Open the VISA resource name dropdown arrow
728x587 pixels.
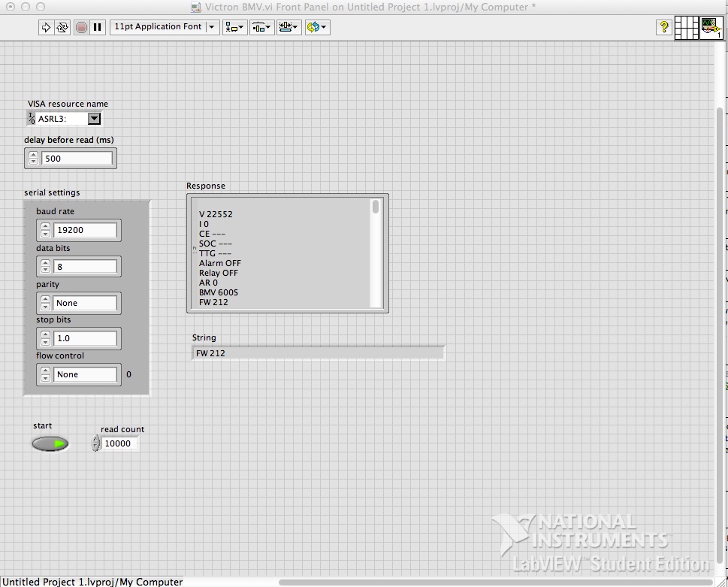point(94,119)
